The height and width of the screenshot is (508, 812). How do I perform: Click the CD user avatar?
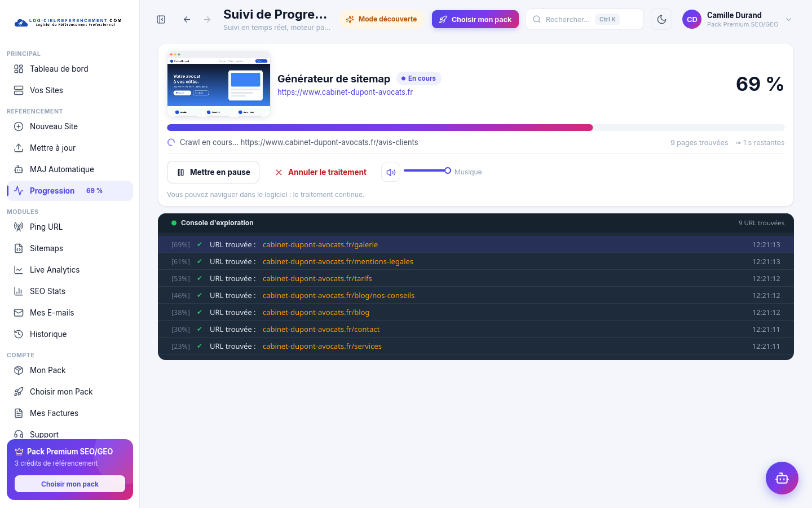(692, 19)
